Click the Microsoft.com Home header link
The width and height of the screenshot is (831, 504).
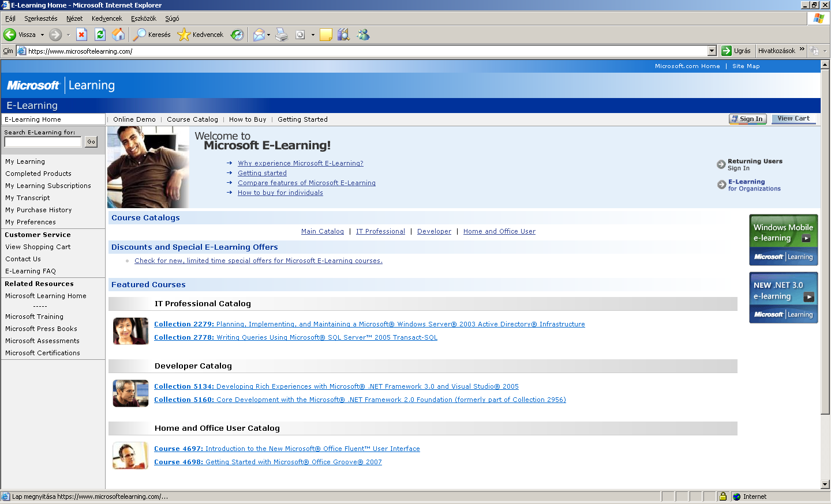(x=687, y=66)
